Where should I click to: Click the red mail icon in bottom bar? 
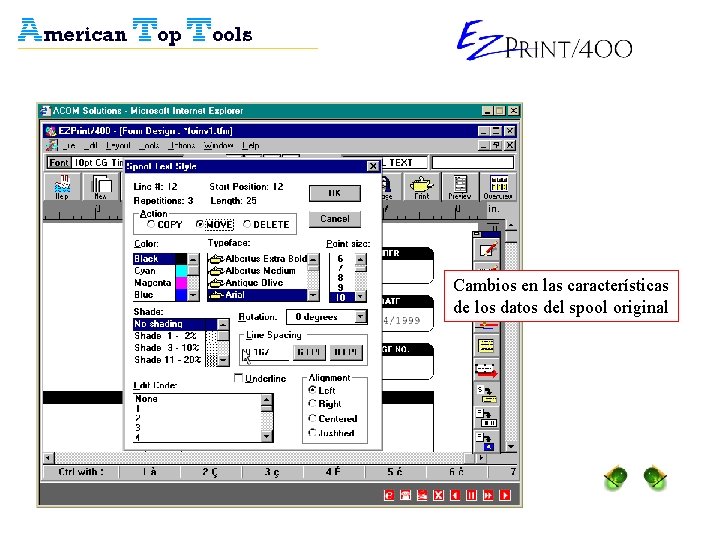tap(422, 495)
